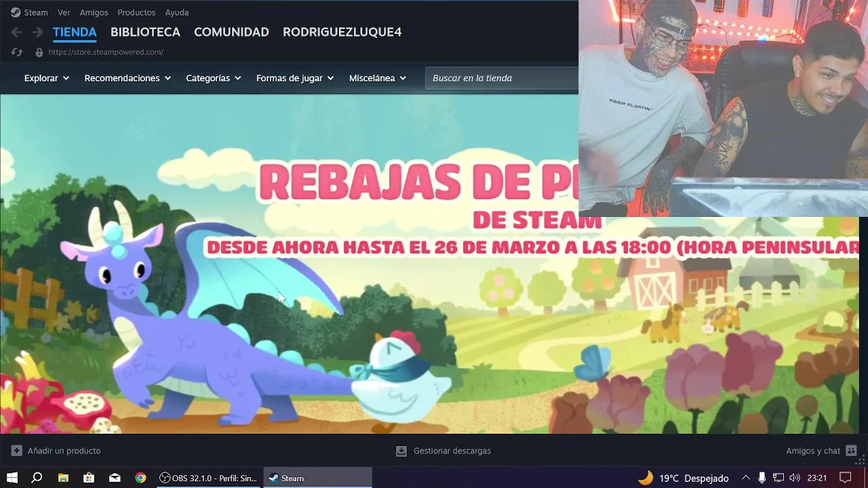
Task: Switch to the OBS 32.1.0 taskbar window
Action: point(208,478)
